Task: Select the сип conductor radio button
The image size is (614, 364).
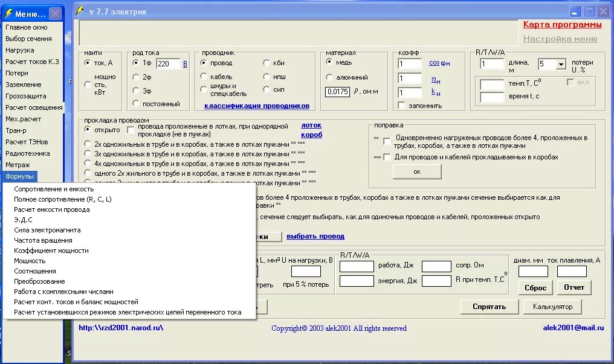Action: coord(267,89)
